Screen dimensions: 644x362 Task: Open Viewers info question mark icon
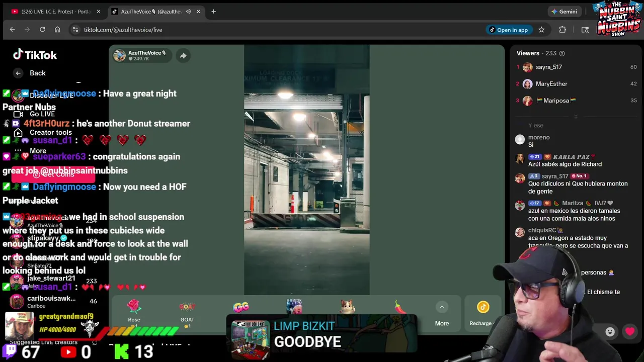click(x=562, y=53)
